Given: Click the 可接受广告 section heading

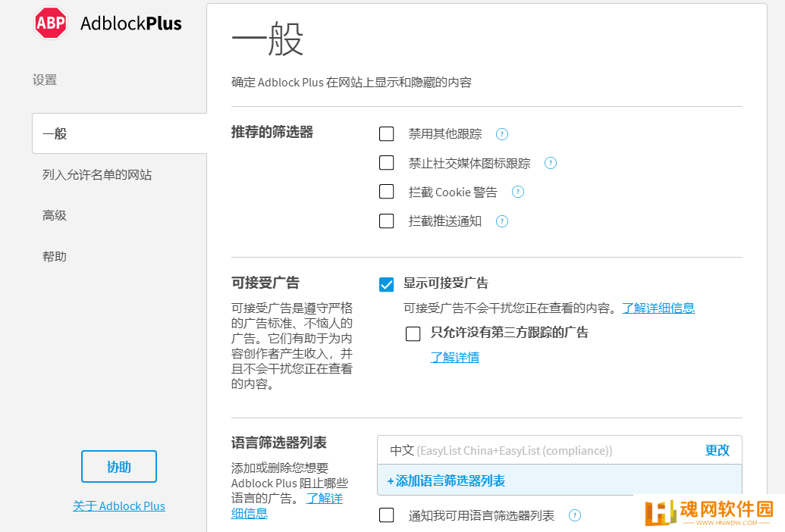Looking at the screenshot, I should (x=265, y=283).
